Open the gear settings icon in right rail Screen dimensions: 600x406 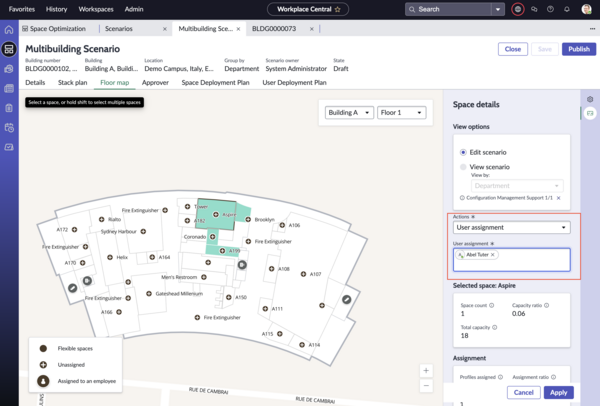pos(590,99)
